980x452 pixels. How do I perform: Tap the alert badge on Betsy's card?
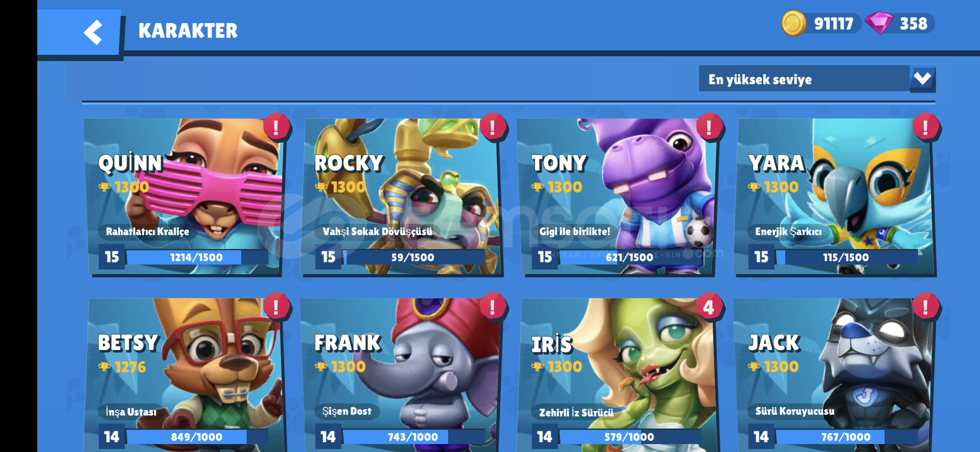276,307
